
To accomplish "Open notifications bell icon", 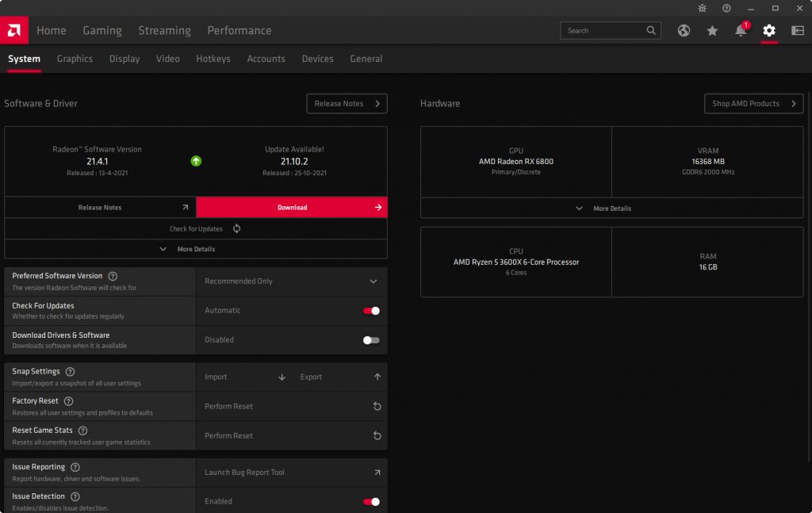I will [741, 31].
